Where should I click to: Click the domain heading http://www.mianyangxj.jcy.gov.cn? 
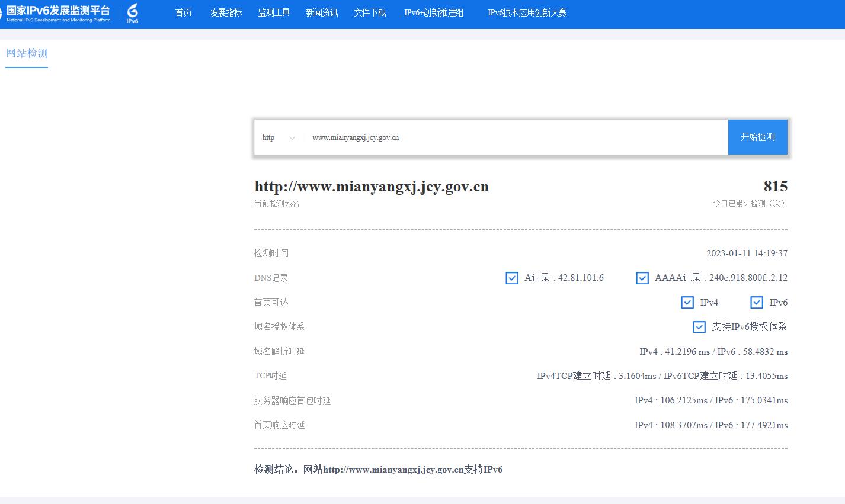point(372,187)
